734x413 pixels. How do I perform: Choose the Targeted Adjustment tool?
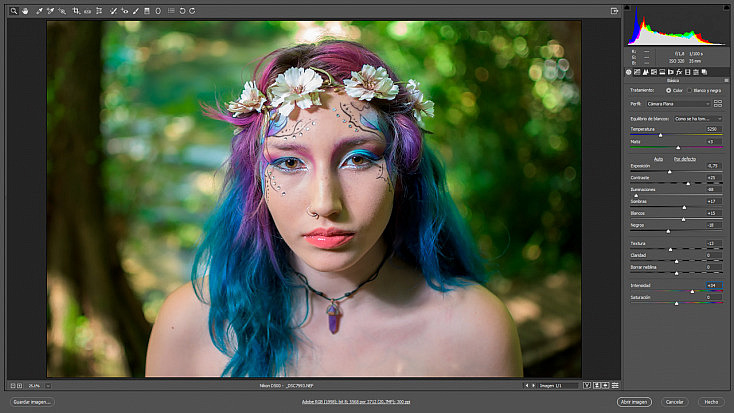coord(62,11)
